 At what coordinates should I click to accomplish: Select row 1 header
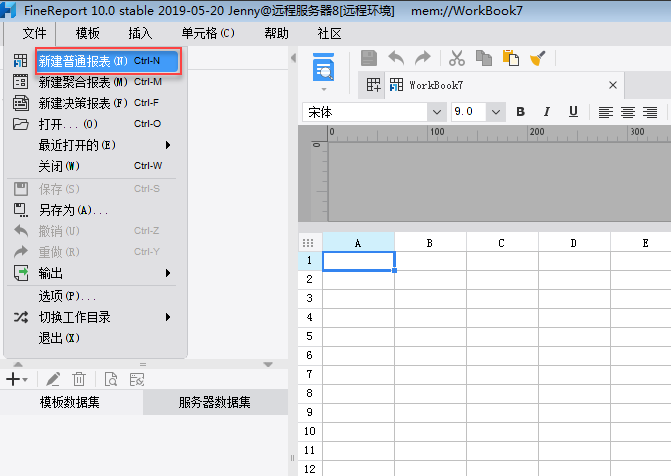coord(310,260)
